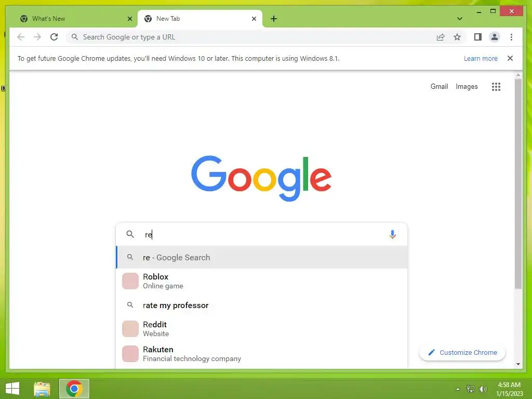Click Customize Chrome button
Viewport: 532px width, 399px height.
(462, 353)
